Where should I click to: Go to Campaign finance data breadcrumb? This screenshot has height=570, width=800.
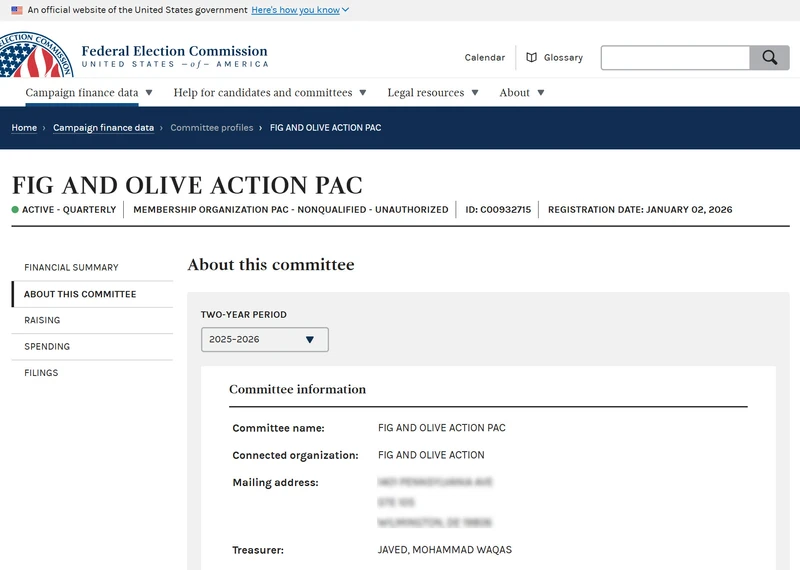104,128
